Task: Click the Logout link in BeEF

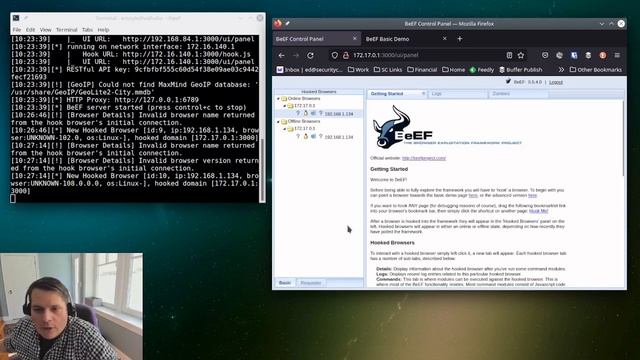Action: [556, 82]
